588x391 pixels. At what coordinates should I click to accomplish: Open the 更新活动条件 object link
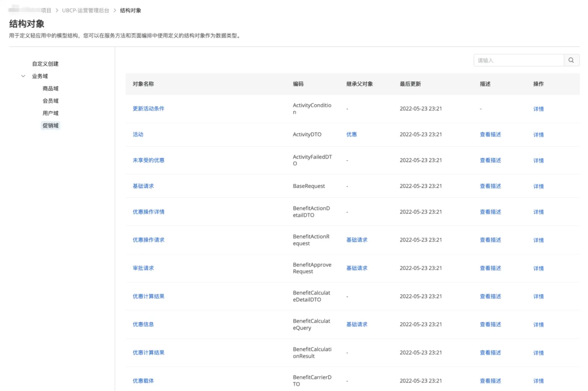tap(148, 109)
